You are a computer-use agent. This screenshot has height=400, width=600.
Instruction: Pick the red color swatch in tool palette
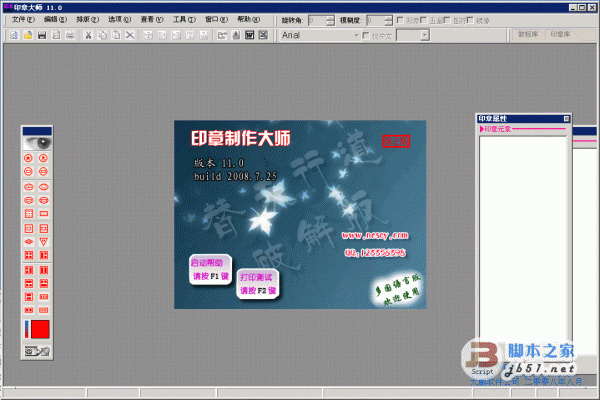click(40, 329)
